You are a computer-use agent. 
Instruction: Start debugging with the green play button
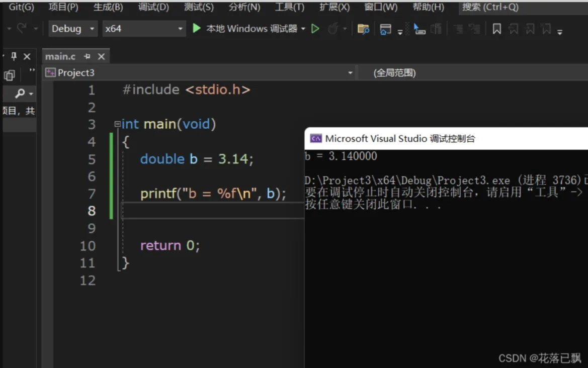(x=197, y=29)
